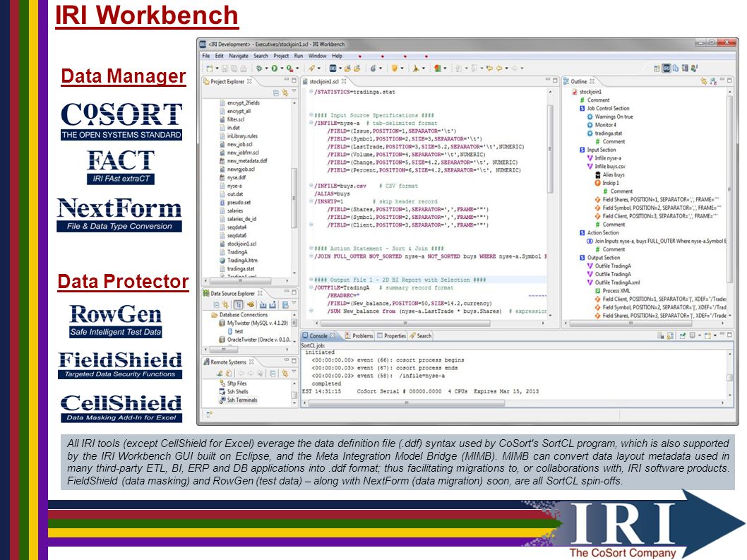
Task: Click Sort alphabetically icon in Outline
Action: (713, 81)
